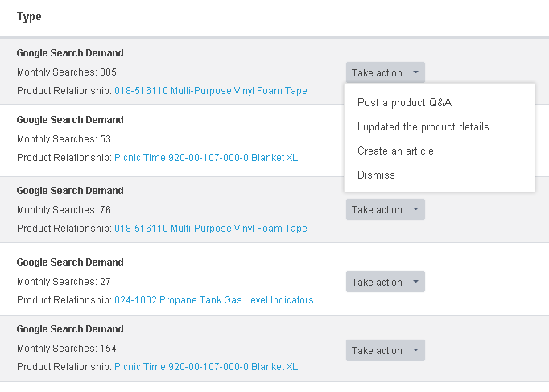Select the Monthly Searches: 53 label
This screenshot has width=549, height=392.
pos(64,139)
